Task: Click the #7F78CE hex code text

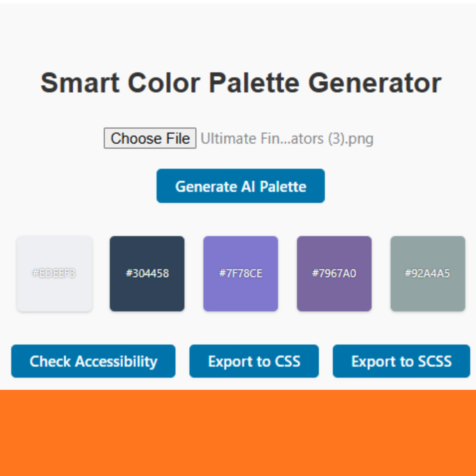Action: [241, 273]
